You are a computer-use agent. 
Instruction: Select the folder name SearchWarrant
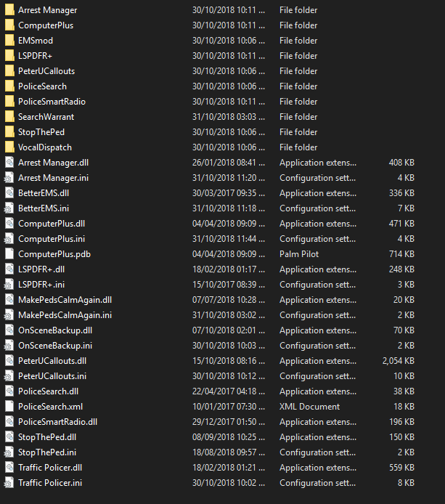pos(46,117)
